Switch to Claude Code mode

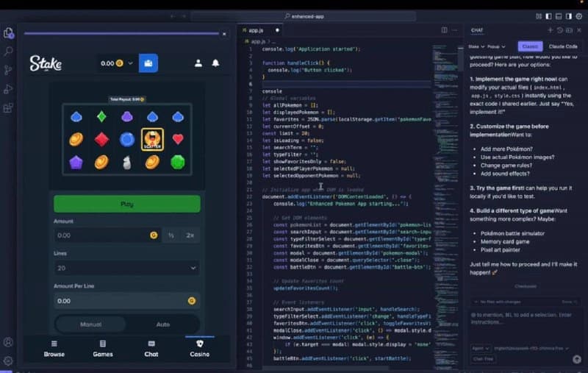point(563,46)
